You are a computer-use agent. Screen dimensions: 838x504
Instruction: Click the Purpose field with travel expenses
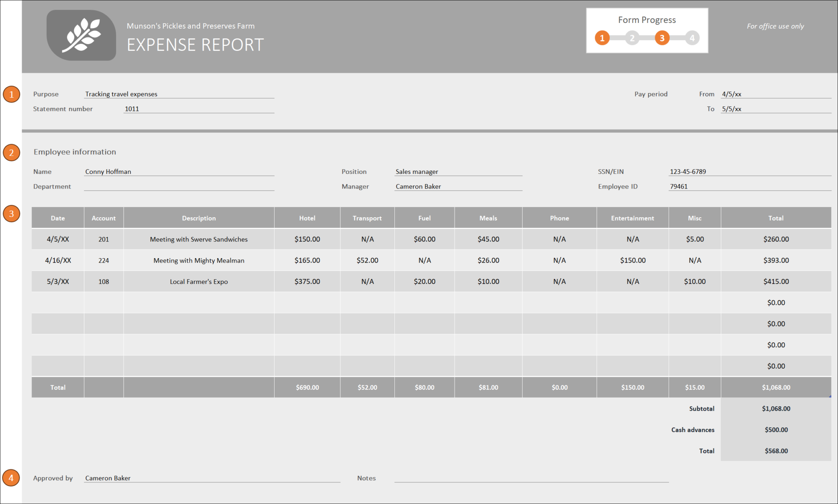click(179, 94)
